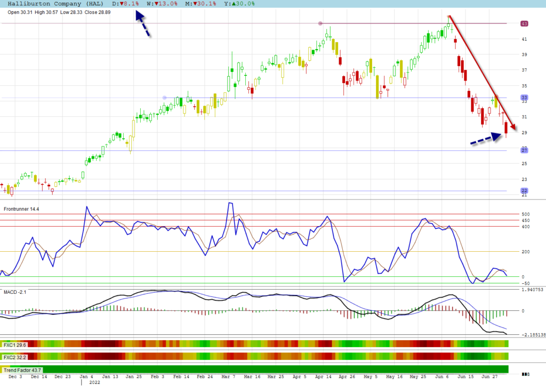The height and width of the screenshot is (392, 546).
Task: Click the Feb 14 date label
Action: (x=181, y=377)
